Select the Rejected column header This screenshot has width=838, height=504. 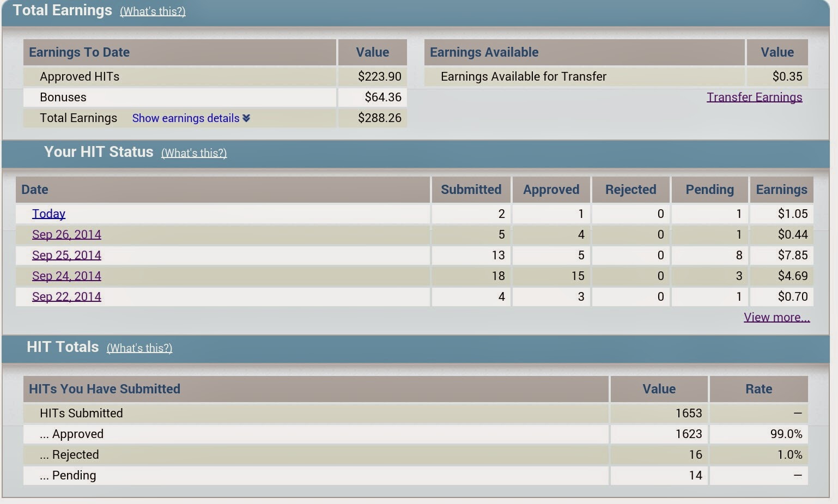coord(630,189)
